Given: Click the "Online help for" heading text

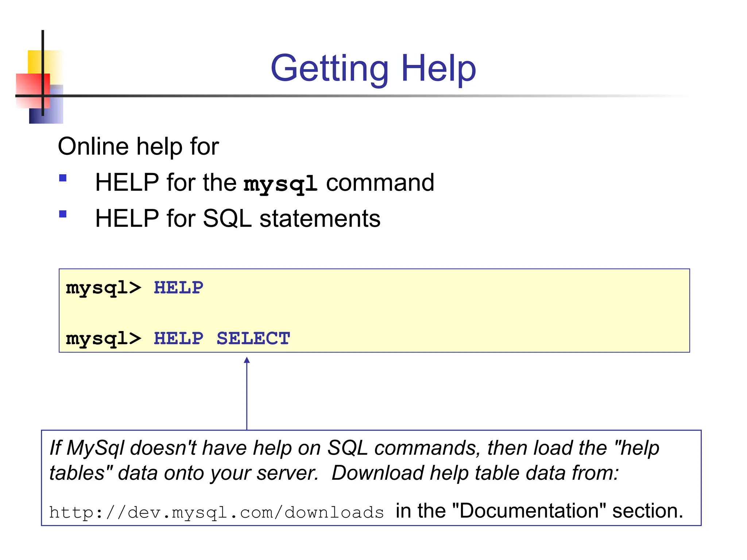Looking at the screenshot, I should [138, 146].
